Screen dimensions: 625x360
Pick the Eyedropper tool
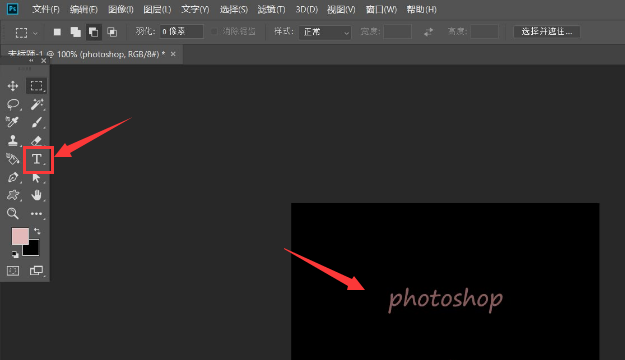[x=12, y=122]
